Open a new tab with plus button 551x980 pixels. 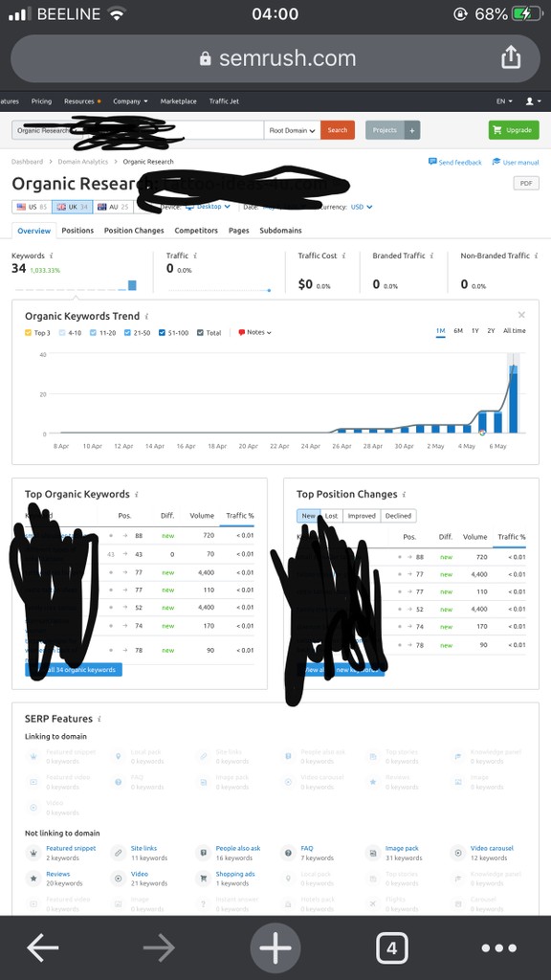point(275,948)
